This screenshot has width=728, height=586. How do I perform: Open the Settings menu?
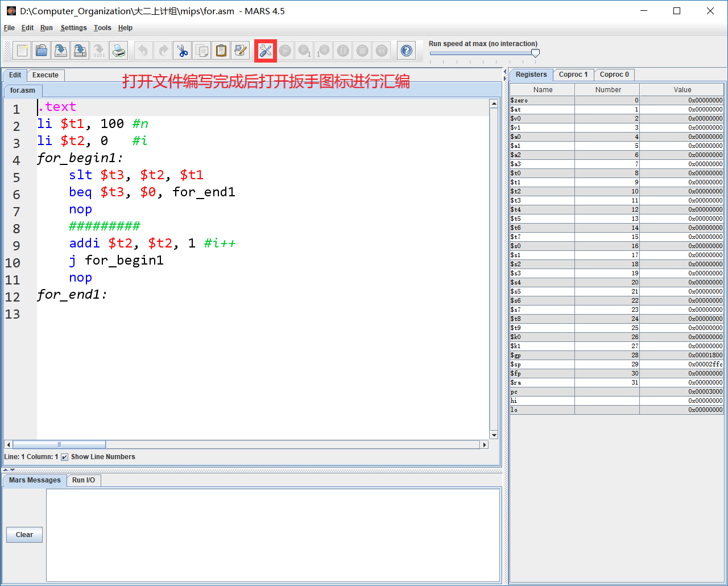tap(73, 28)
